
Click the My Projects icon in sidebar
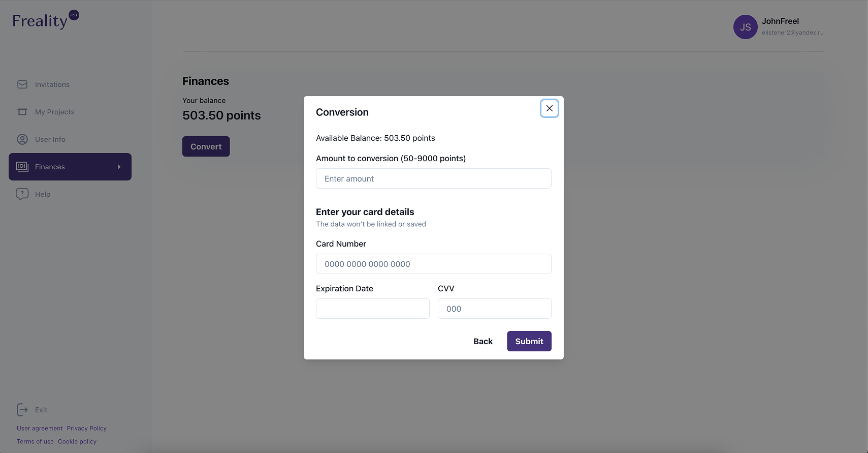(22, 112)
